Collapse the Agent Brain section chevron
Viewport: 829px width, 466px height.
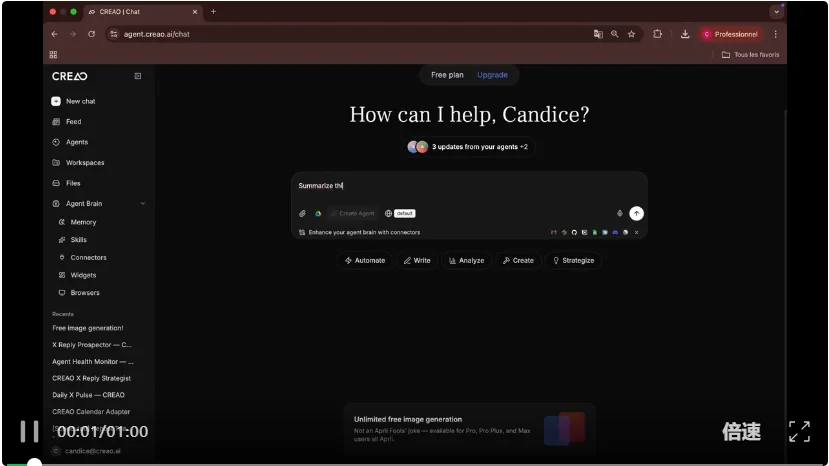pyautogui.click(x=143, y=204)
